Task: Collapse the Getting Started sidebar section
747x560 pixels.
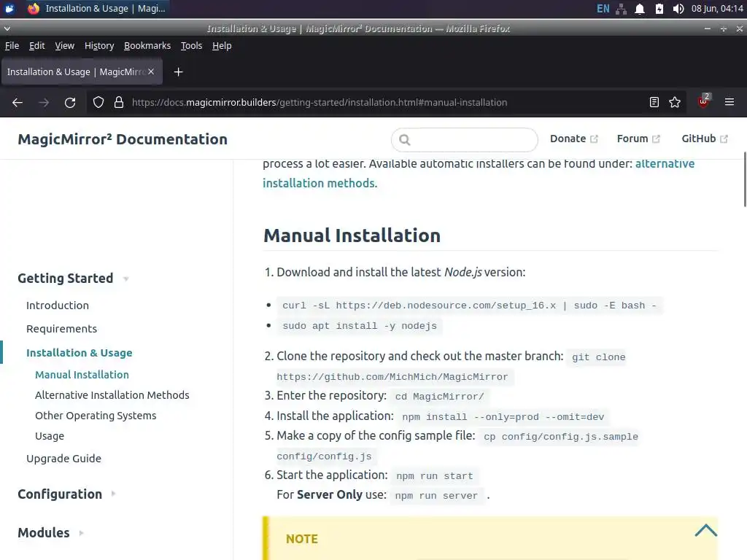Action: [126, 279]
